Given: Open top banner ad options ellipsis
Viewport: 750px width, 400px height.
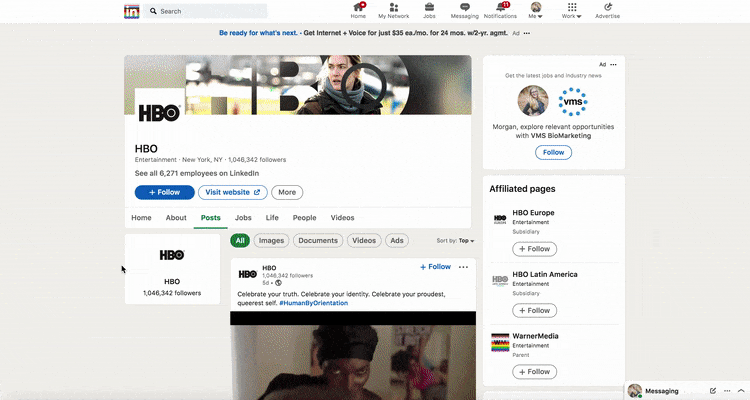Looking at the screenshot, I should point(527,33).
